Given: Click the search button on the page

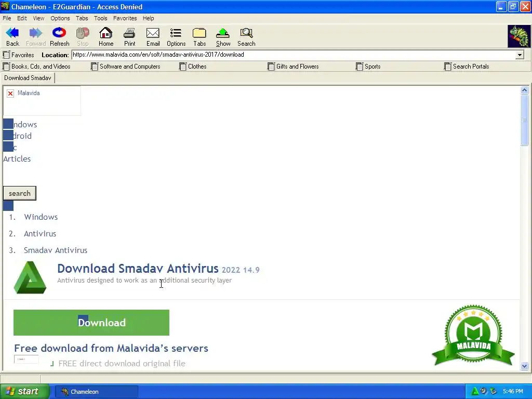Looking at the screenshot, I should coord(20,193).
